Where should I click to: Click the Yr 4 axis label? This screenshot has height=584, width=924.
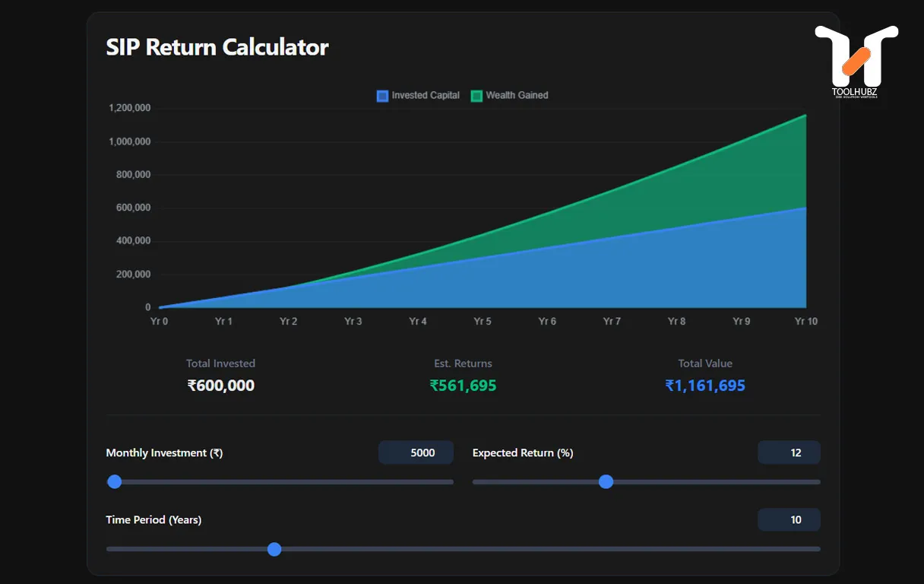418,322
